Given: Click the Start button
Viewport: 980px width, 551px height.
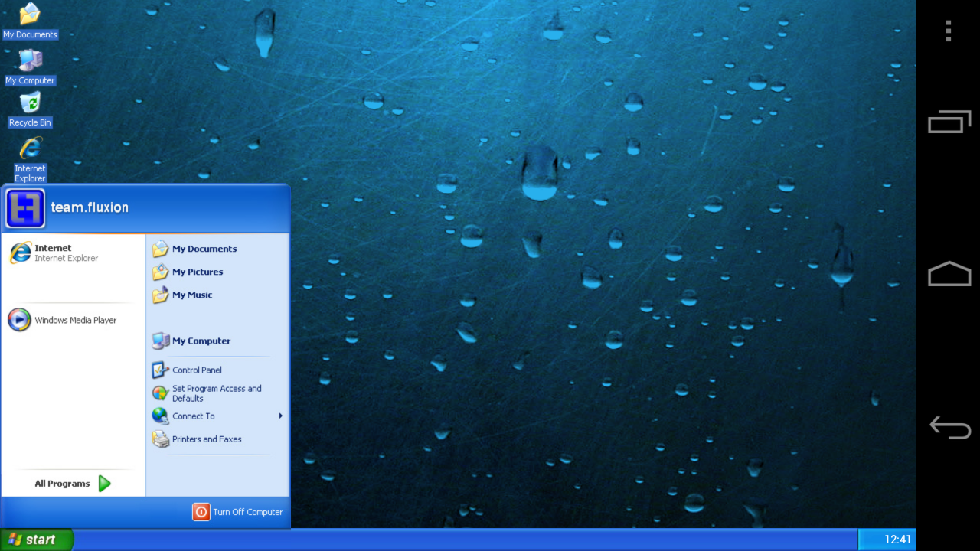Looking at the screenshot, I should click(36, 539).
